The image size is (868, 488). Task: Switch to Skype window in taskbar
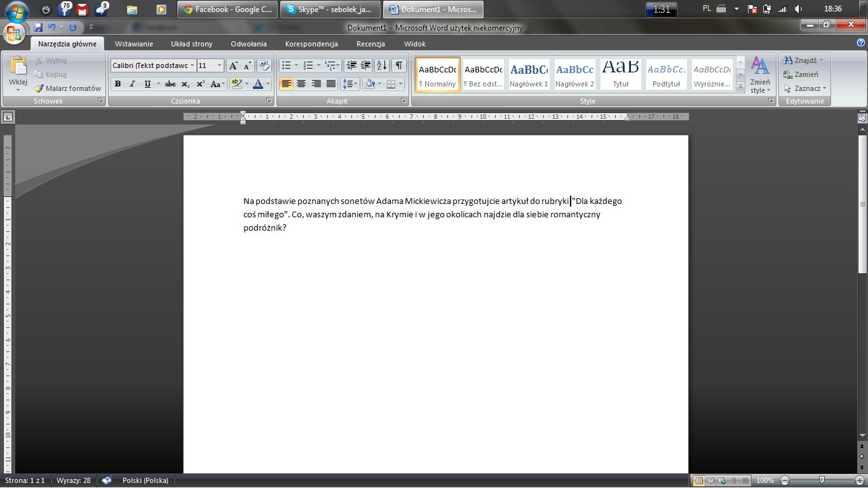pos(331,10)
